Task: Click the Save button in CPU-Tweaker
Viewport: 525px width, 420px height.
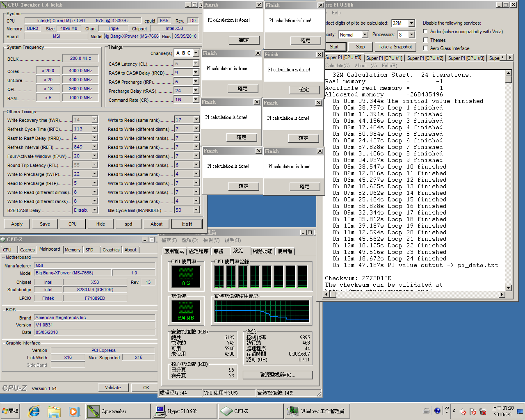Action: [x=45, y=224]
